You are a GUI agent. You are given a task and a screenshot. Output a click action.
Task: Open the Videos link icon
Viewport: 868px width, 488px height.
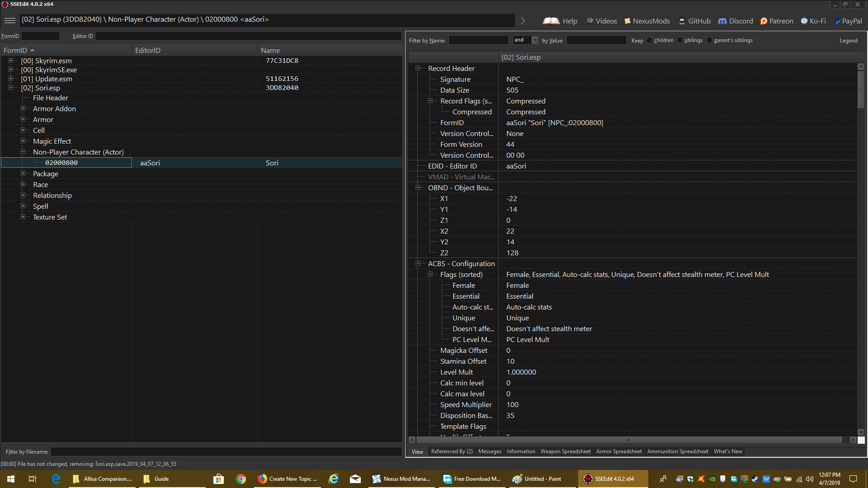[x=590, y=21]
